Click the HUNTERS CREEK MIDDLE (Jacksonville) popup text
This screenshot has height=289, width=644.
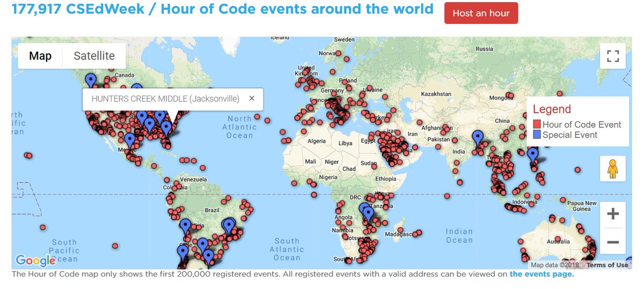(165, 99)
